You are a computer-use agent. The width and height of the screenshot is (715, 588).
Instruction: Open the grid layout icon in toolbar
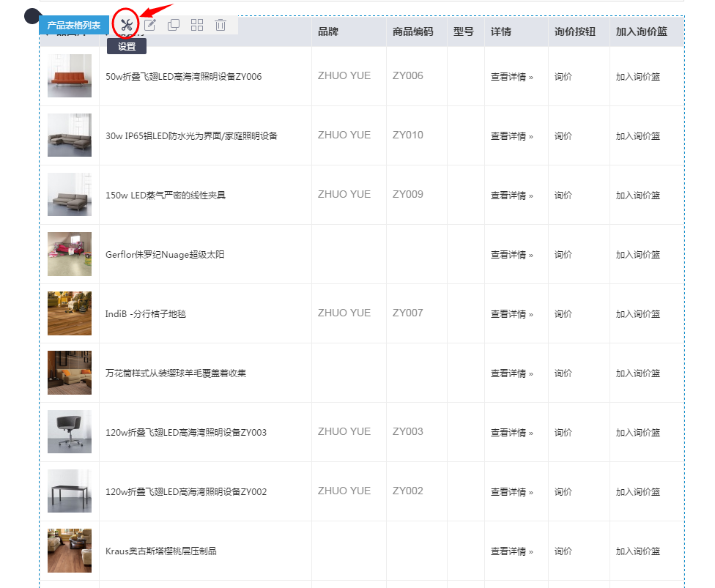click(x=196, y=24)
